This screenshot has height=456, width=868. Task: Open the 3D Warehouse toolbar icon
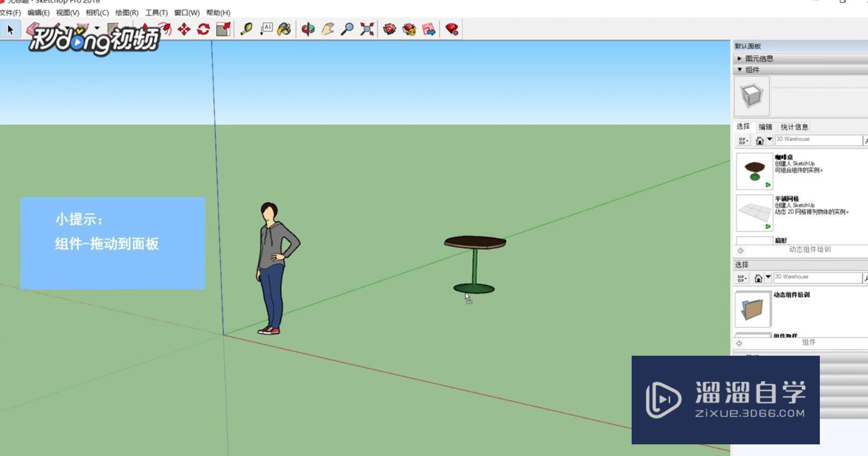click(x=390, y=29)
